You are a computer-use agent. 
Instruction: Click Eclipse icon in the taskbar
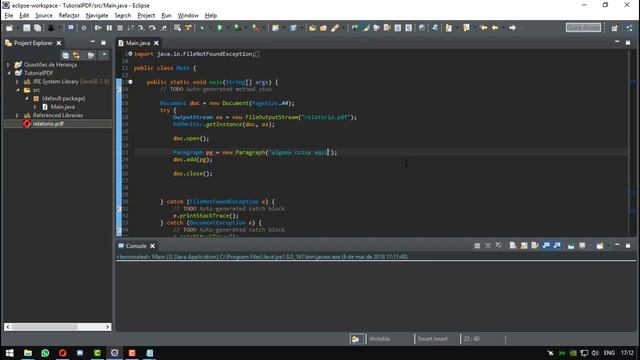point(115,353)
